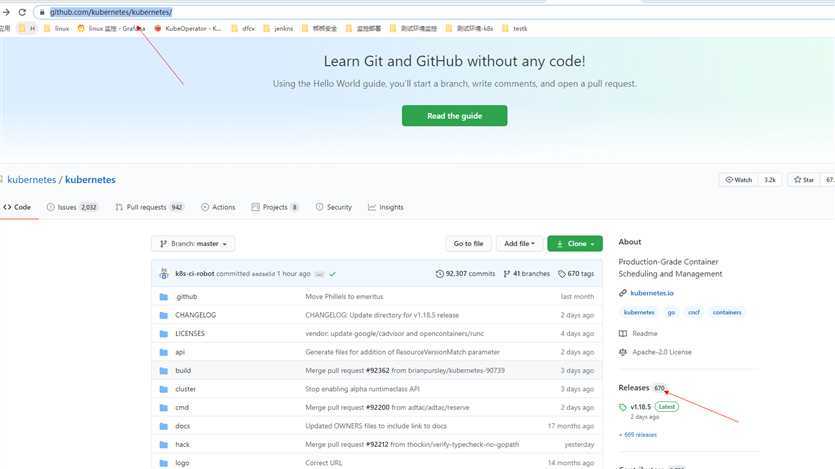This screenshot has height=469, width=835.
Task: Select the go topic tag
Action: 671,312
